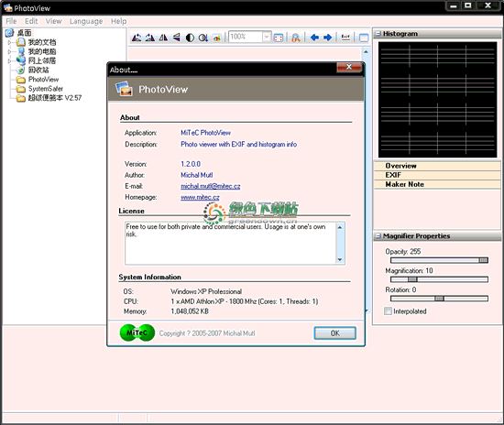Screen dimensions: 504x425
Task: Rotate image right toolbar icon
Action: click(x=149, y=38)
